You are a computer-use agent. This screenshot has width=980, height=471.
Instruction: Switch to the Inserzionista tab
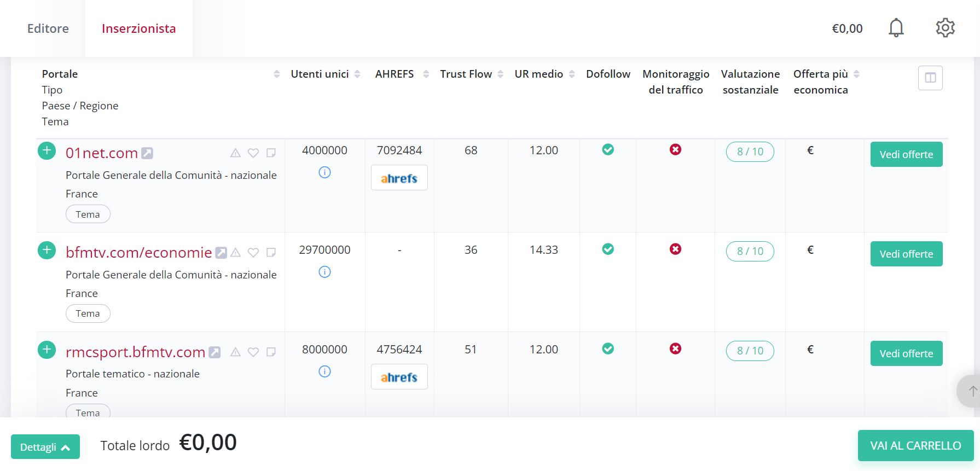pyautogui.click(x=139, y=28)
